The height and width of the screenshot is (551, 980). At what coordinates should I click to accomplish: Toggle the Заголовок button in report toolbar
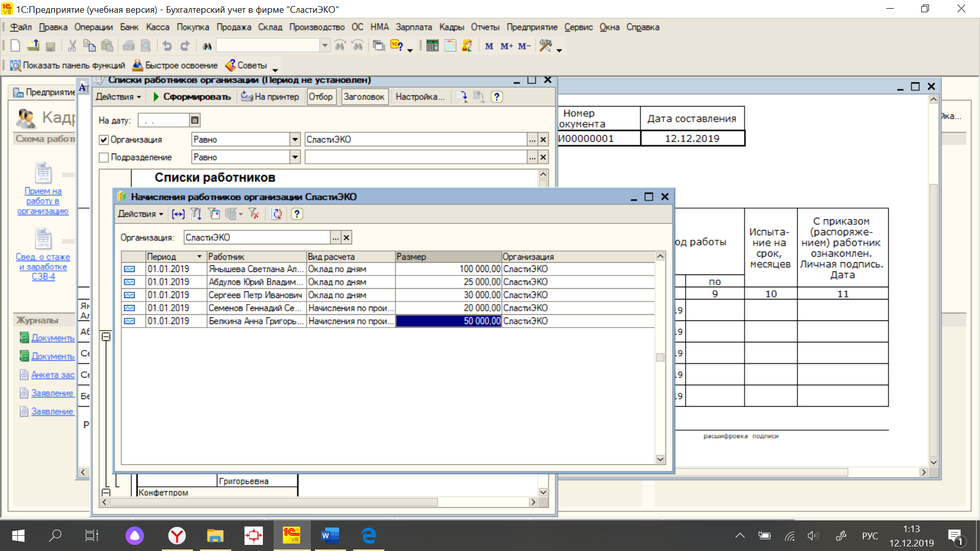coord(363,97)
